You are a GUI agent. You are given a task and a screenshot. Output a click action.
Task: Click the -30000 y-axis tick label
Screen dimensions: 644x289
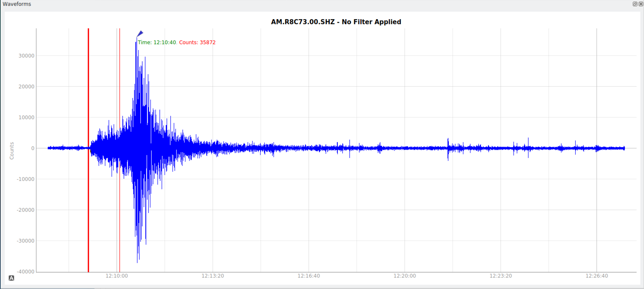pos(25,241)
